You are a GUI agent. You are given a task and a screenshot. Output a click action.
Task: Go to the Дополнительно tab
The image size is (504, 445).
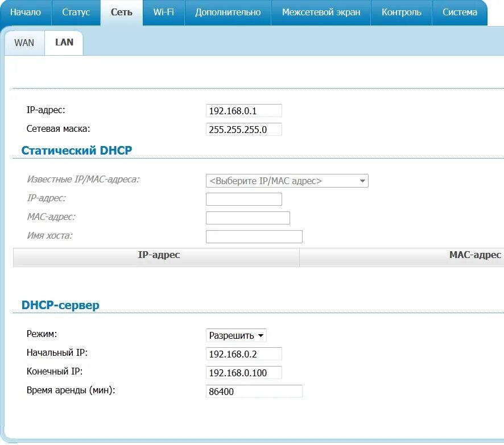228,13
